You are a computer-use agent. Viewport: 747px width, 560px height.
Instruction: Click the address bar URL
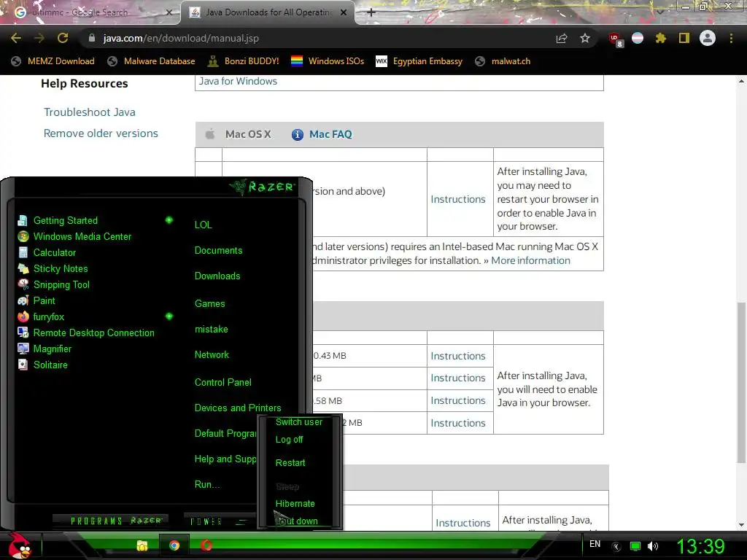[x=181, y=38]
